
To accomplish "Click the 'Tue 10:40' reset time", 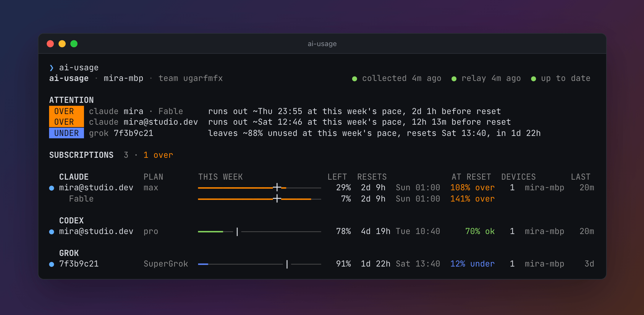I will click(418, 231).
